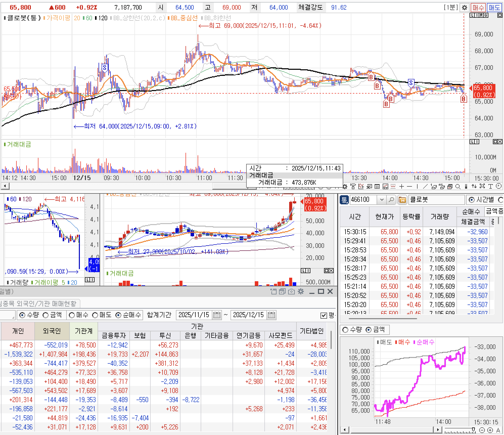Open start date calendar for 2025/11/15
This screenshot has height=435, width=504.
pos(217,315)
